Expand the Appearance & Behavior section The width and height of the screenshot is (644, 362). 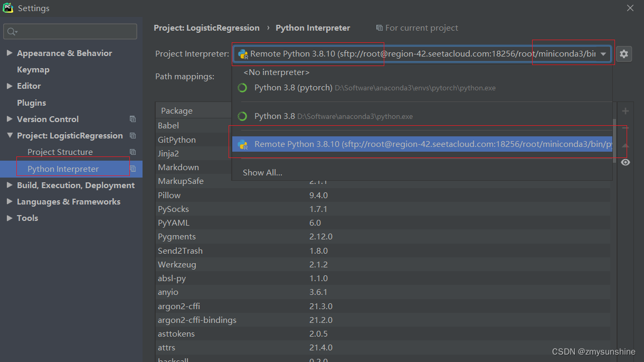coord(10,53)
